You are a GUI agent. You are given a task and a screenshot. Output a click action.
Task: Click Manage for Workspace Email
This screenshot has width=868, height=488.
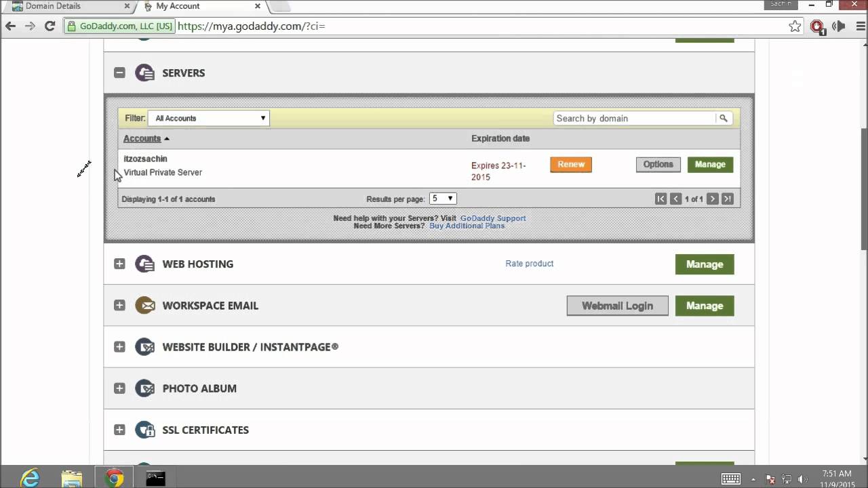coord(705,306)
